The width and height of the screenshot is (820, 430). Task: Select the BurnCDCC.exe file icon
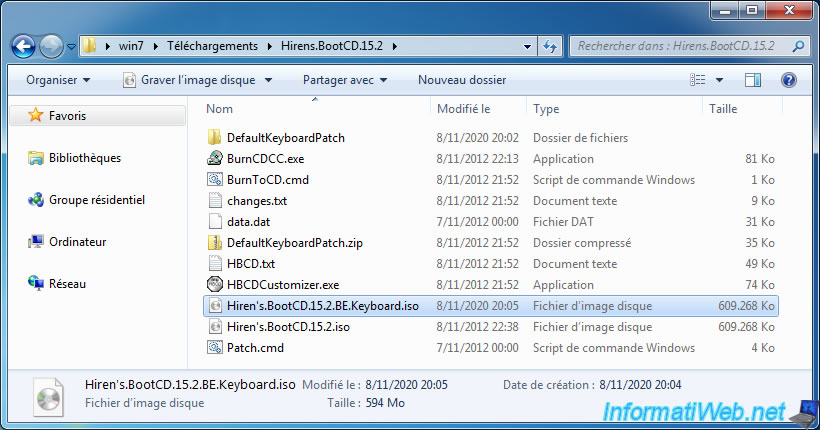214,159
